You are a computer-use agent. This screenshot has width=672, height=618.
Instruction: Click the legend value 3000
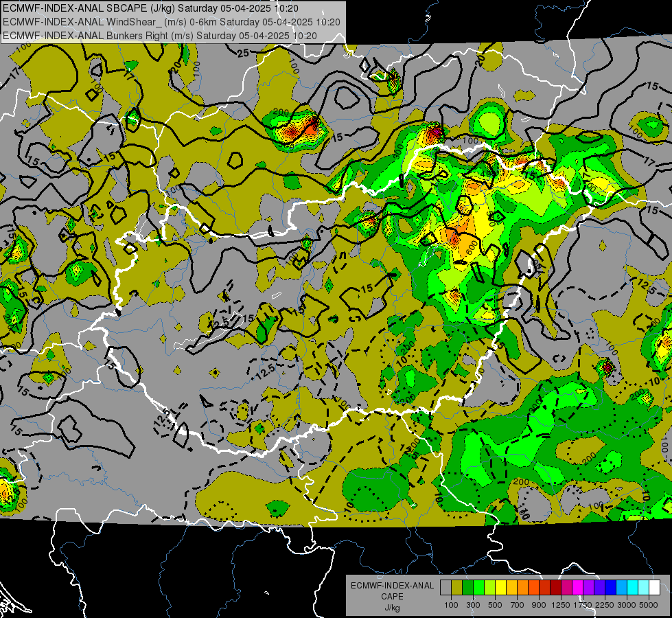click(627, 605)
